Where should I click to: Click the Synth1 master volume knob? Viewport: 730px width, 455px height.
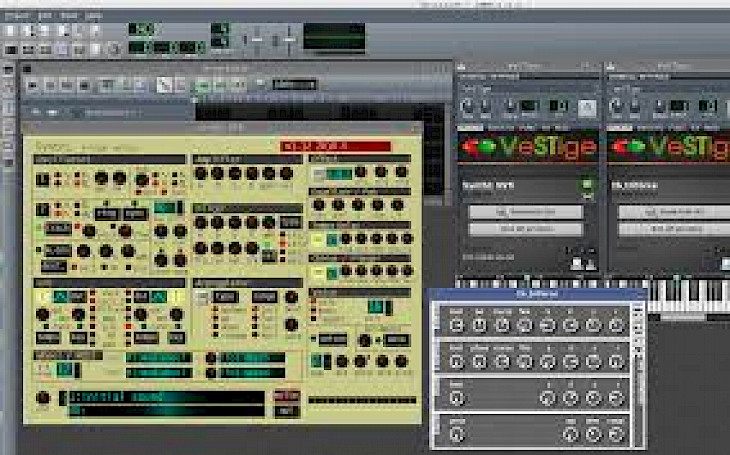43,398
